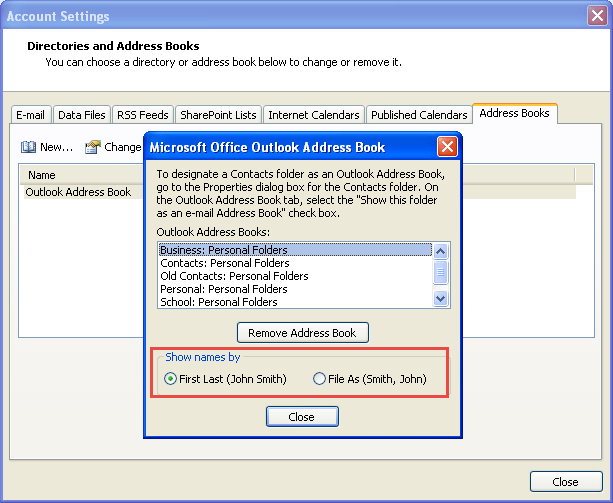Select Personal: Personal Folders entry
Image resolution: width=613 pixels, height=503 pixels.
click(x=296, y=289)
